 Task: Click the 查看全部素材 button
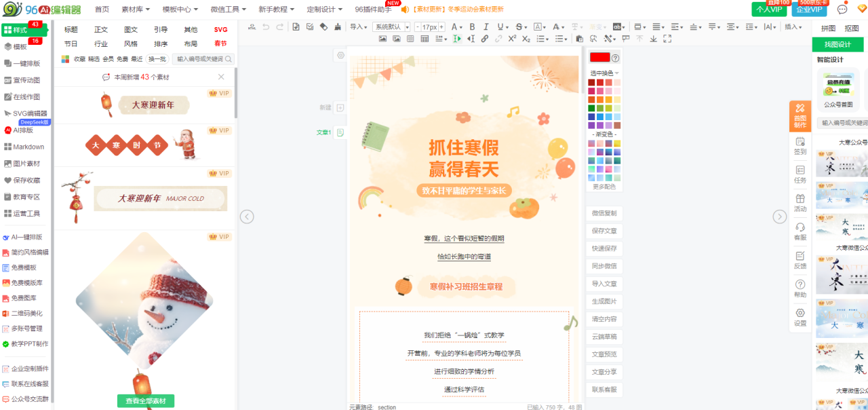145,401
